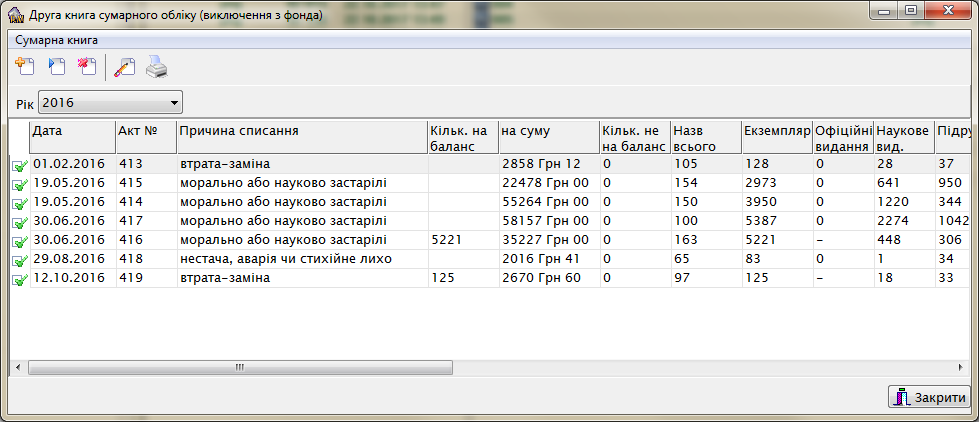Click the horizontal scrollbar thumb
Viewport: 979px width, 422px height.
240,367
